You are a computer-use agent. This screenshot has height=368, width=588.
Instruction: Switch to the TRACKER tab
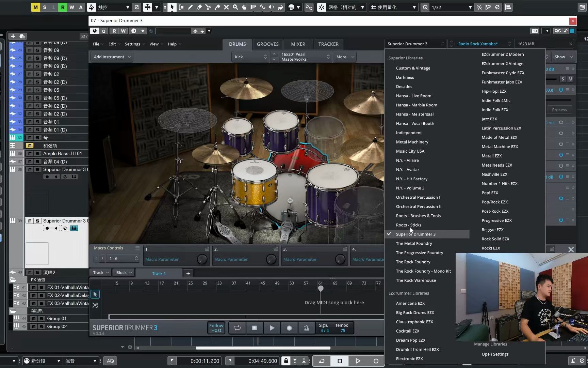pos(328,44)
